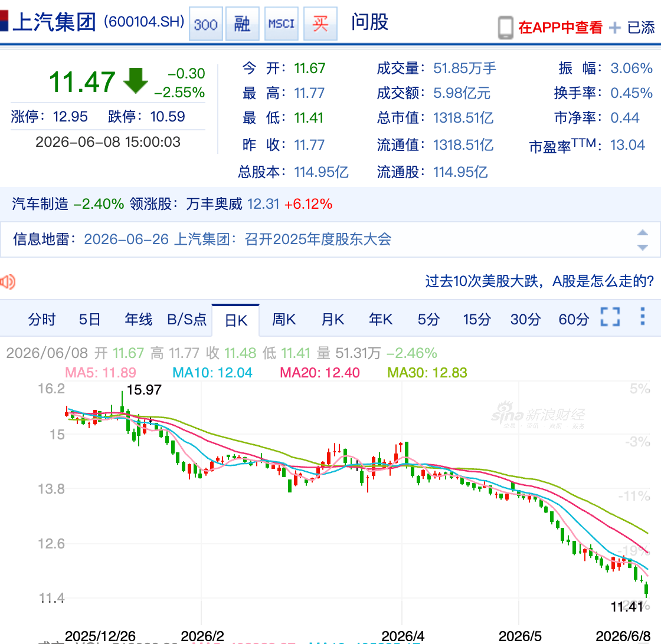
Task: Switch to 5日 chart tab
Action: coord(90,319)
